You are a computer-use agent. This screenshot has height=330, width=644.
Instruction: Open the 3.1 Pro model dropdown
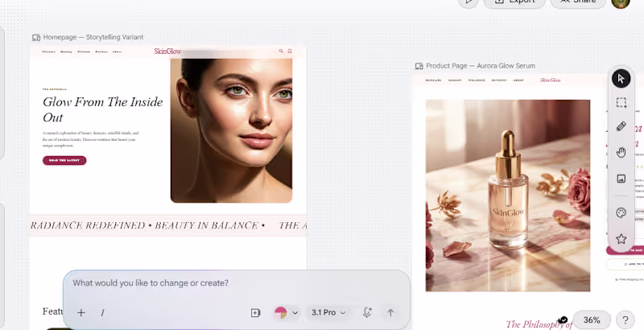[328, 313]
